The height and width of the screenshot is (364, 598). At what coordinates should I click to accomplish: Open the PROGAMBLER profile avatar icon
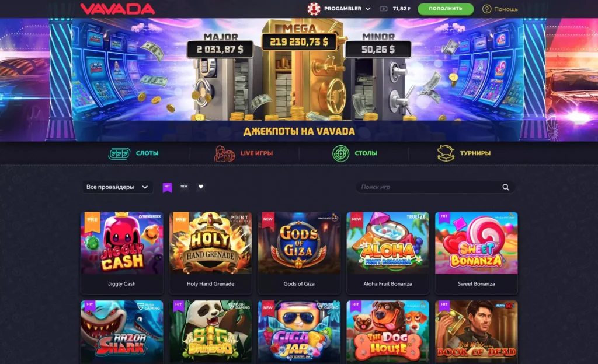coord(314,9)
